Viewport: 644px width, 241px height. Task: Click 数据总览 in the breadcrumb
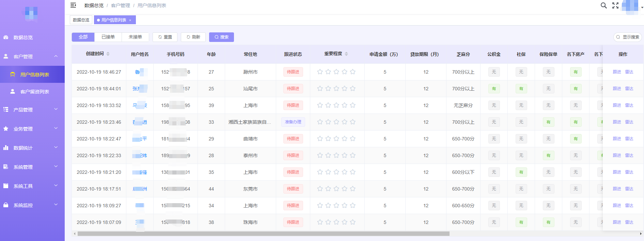(94, 5)
